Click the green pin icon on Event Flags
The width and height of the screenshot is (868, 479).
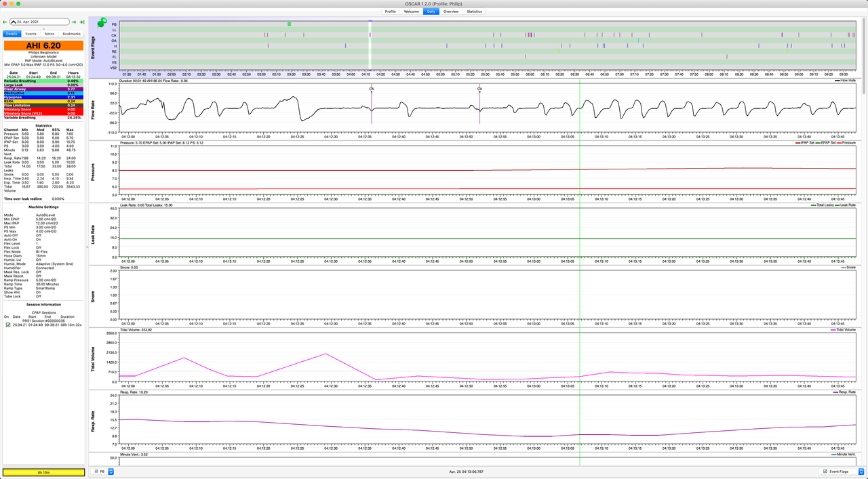[102, 24]
